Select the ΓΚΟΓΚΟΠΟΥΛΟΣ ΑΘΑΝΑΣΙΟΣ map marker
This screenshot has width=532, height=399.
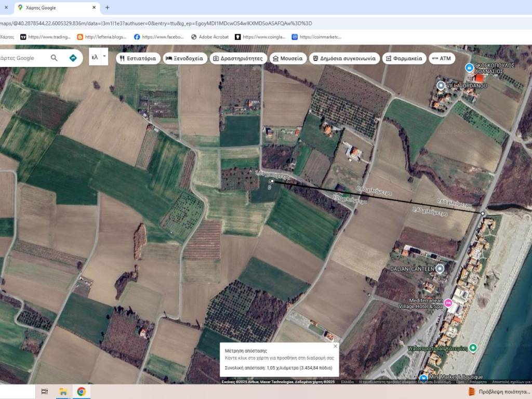pos(469,68)
